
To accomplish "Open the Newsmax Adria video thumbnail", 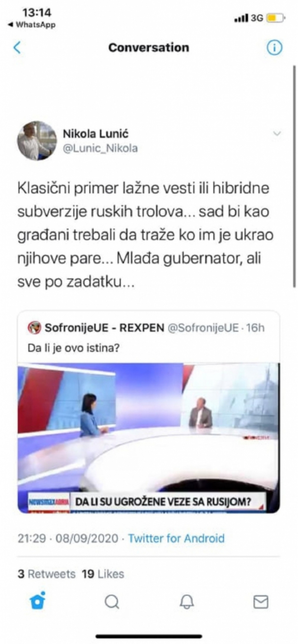I will [x=149, y=438].
